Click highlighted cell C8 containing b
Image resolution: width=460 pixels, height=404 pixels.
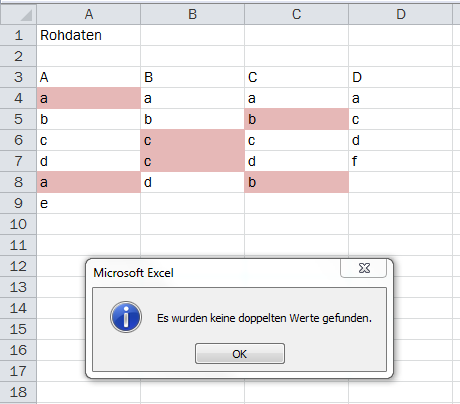[297, 182]
